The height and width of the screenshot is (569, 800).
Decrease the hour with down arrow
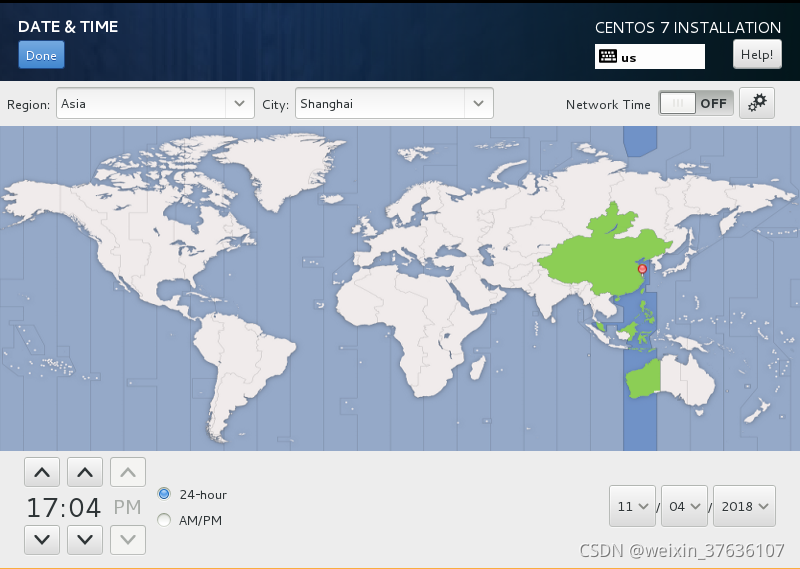pyautogui.click(x=42, y=539)
